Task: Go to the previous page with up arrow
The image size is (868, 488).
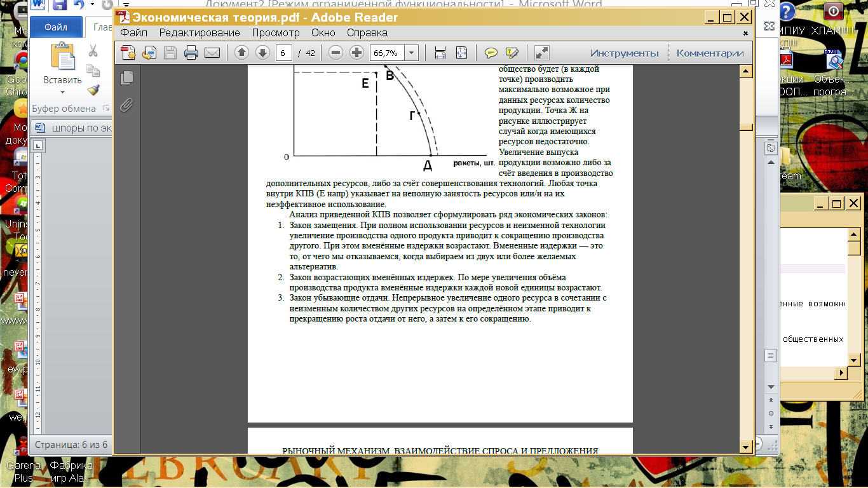Action: pyautogui.click(x=241, y=53)
